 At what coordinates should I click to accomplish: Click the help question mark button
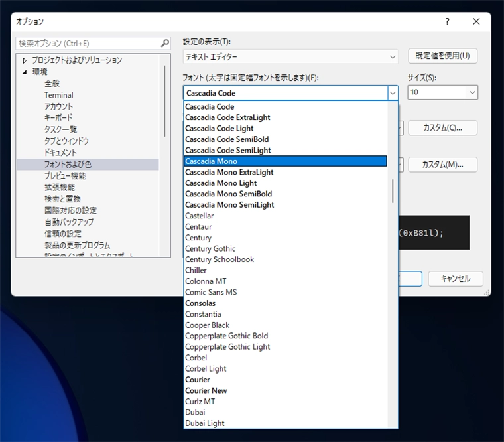coord(447,21)
